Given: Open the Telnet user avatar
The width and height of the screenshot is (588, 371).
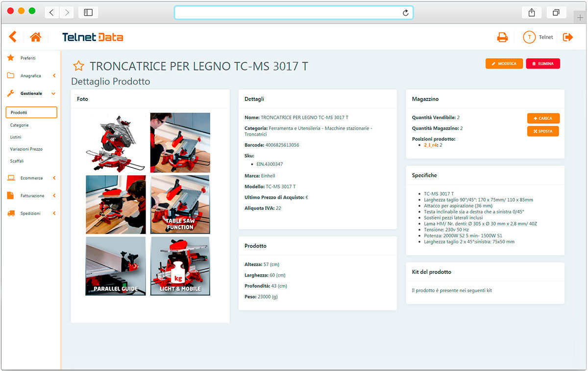Looking at the screenshot, I should [529, 37].
